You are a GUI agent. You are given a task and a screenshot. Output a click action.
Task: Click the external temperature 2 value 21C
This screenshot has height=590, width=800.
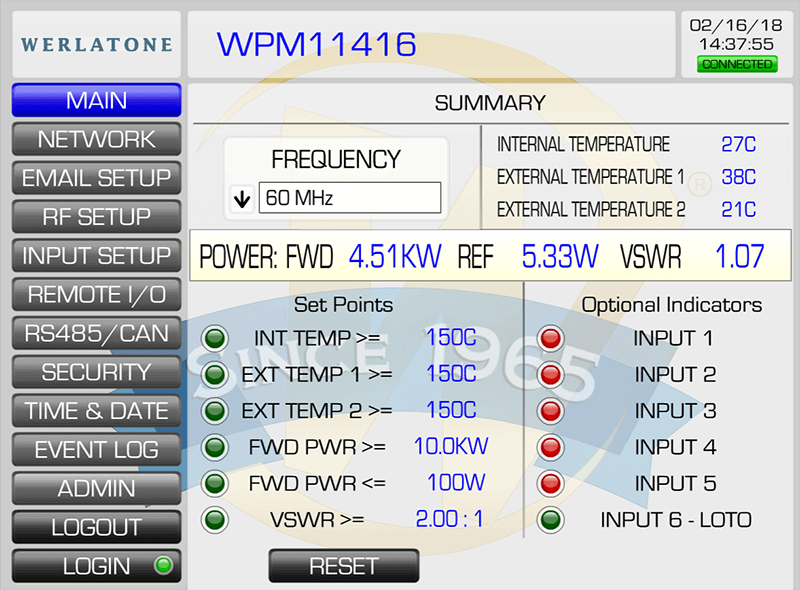pyautogui.click(x=738, y=209)
